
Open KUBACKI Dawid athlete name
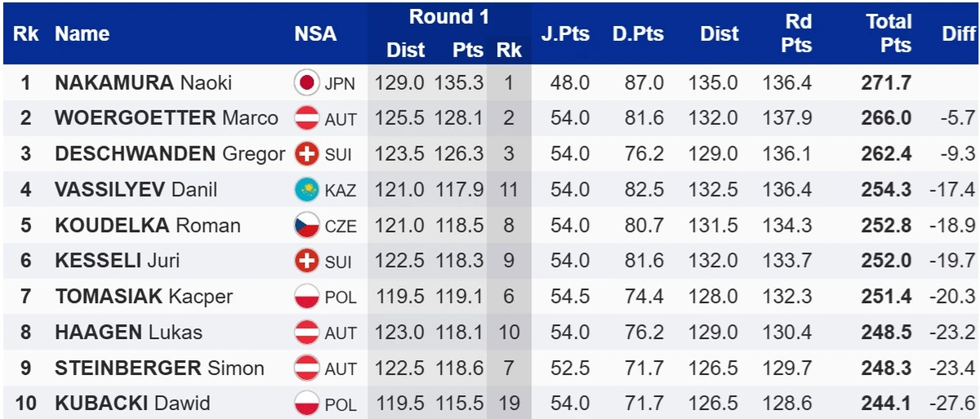132,403
